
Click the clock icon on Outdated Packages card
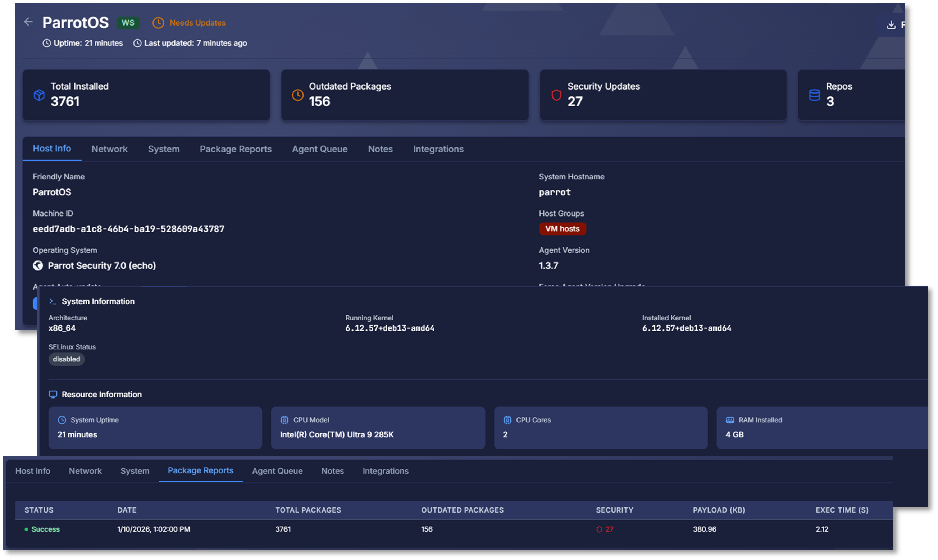point(297,95)
